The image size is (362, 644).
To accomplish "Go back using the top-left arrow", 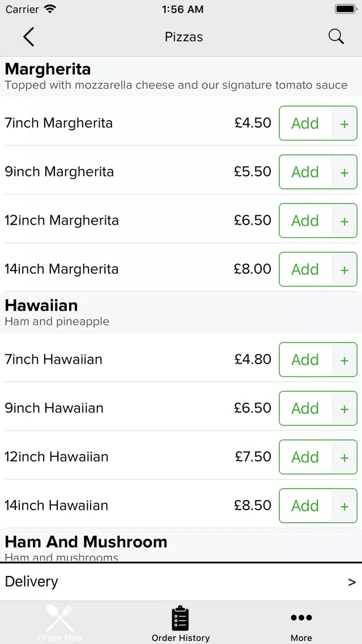I will [29, 37].
